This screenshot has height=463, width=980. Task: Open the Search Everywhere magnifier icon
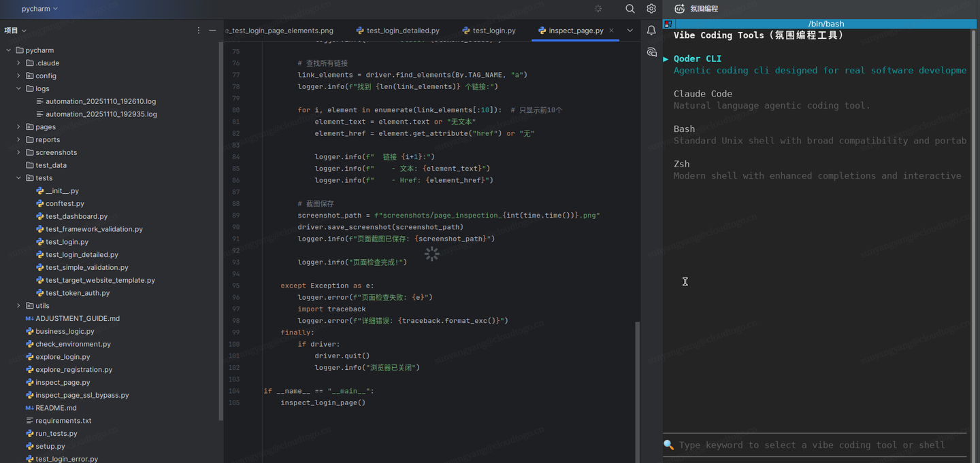pos(630,9)
